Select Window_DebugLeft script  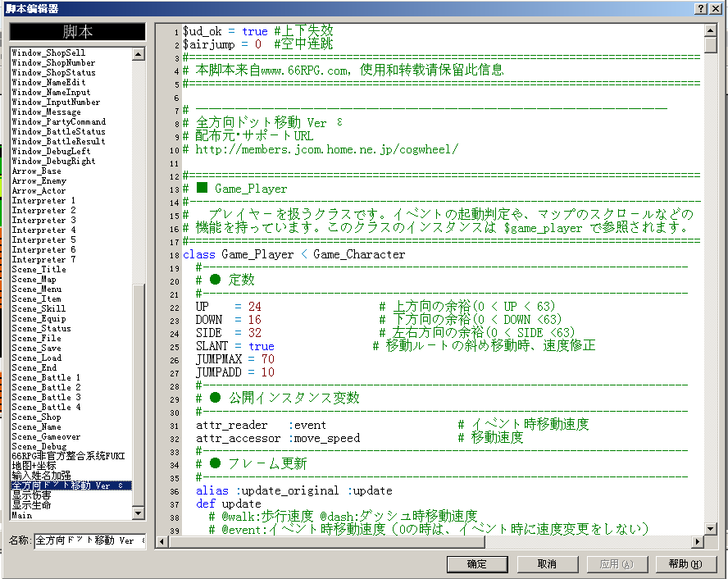[x=51, y=152]
